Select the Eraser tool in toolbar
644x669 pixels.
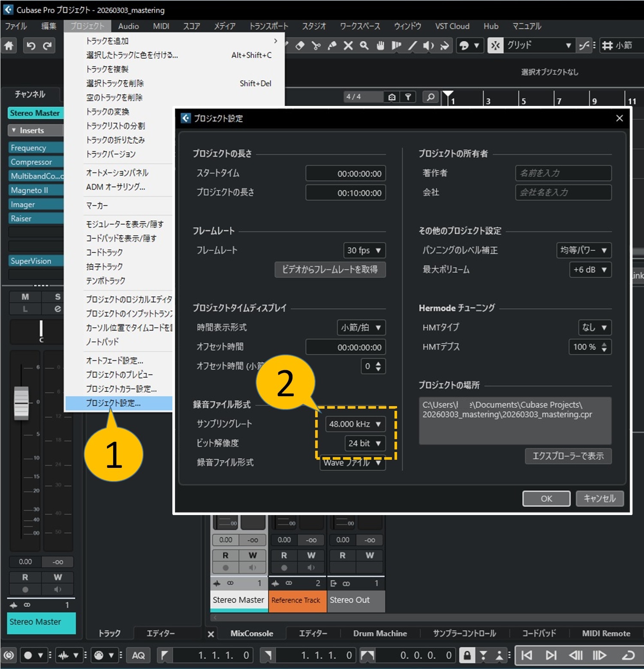point(300,45)
